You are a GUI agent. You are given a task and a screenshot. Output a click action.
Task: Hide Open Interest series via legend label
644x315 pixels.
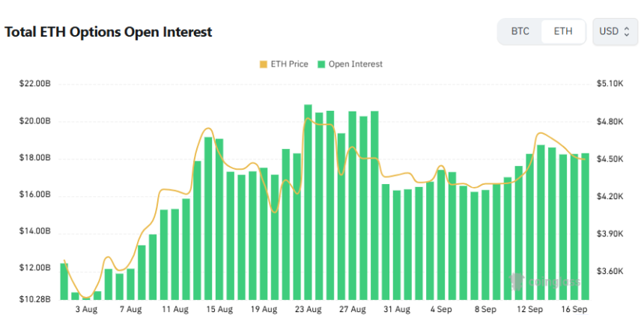click(x=355, y=64)
